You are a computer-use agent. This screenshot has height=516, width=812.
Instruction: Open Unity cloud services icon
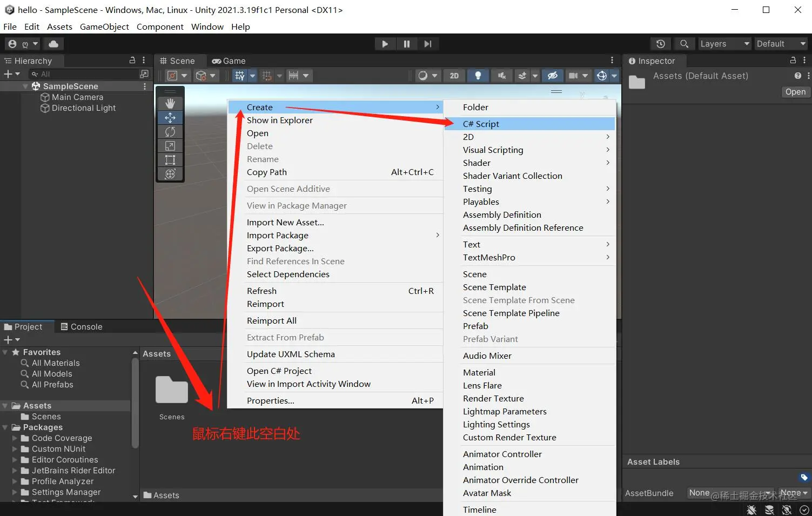coord(53,44)
